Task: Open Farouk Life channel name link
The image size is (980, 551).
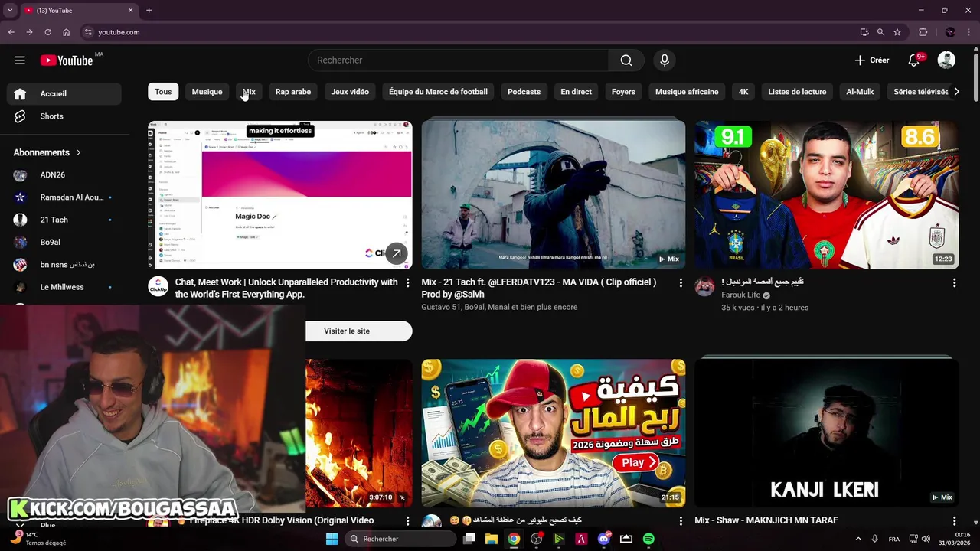Action: coord(740,295)
